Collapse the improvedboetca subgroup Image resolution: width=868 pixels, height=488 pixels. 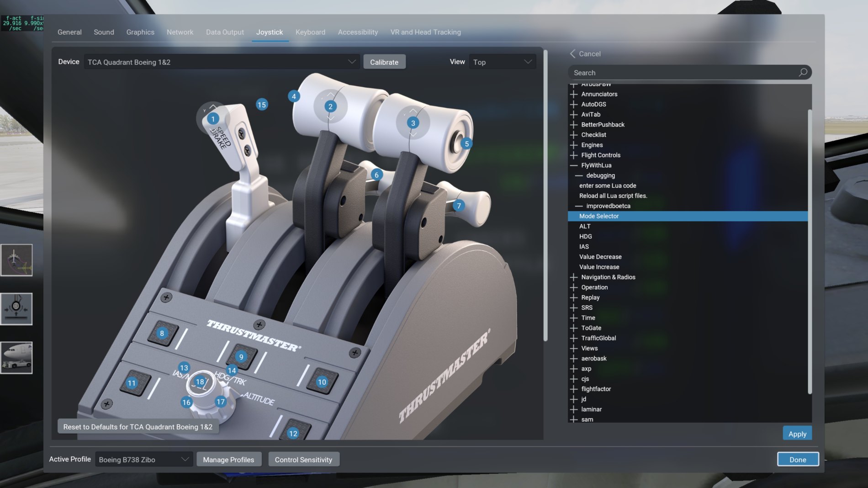(x=579, y=206)
